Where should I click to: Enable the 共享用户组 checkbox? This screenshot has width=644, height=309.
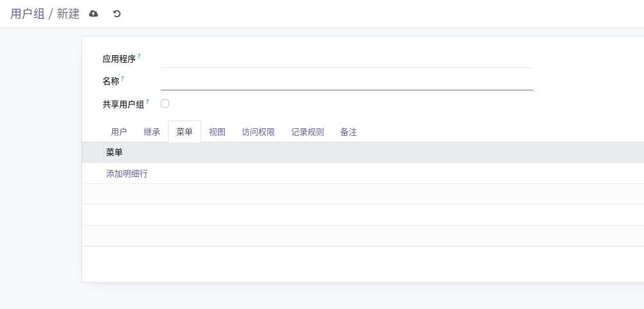click(x=165, y=104)
